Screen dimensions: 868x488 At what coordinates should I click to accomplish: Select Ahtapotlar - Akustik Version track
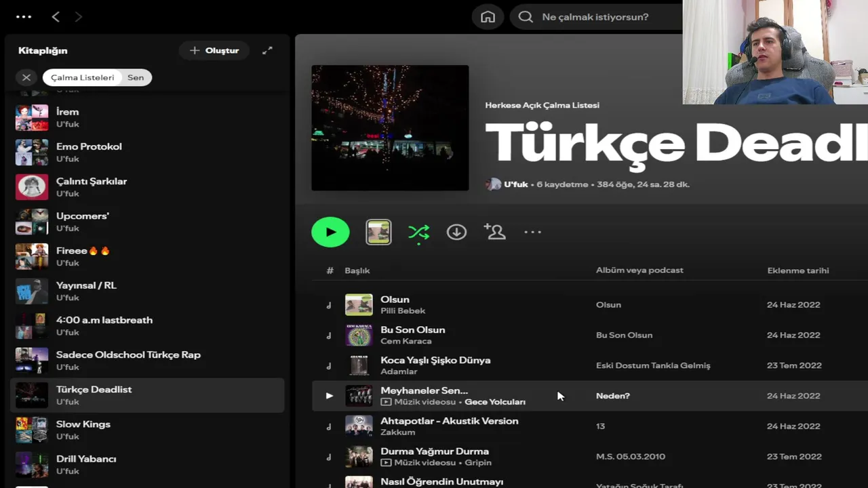(450, 421)
